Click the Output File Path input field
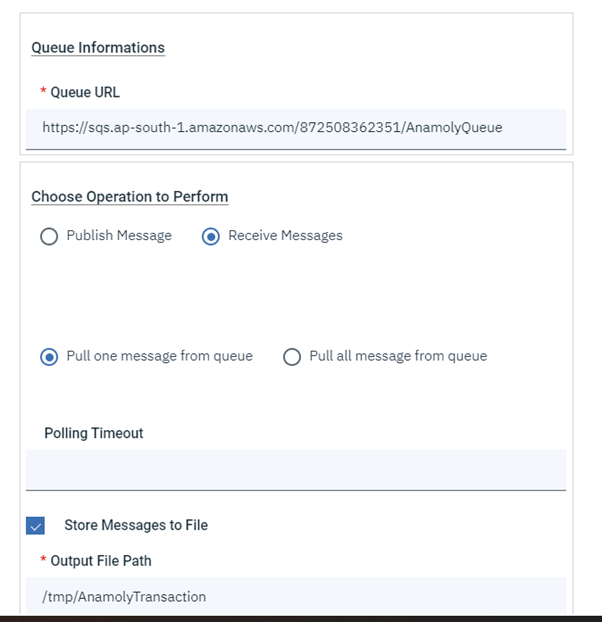 tap(296, 596)
